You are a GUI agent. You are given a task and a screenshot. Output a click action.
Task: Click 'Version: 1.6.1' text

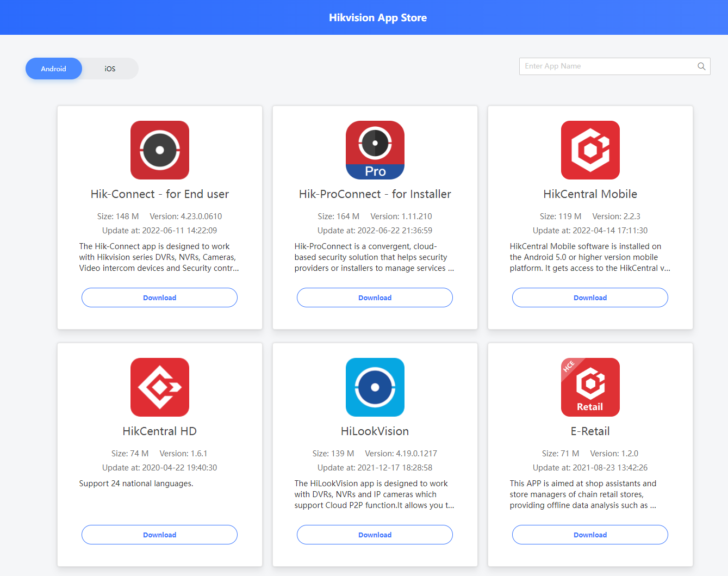pos(184,454)
